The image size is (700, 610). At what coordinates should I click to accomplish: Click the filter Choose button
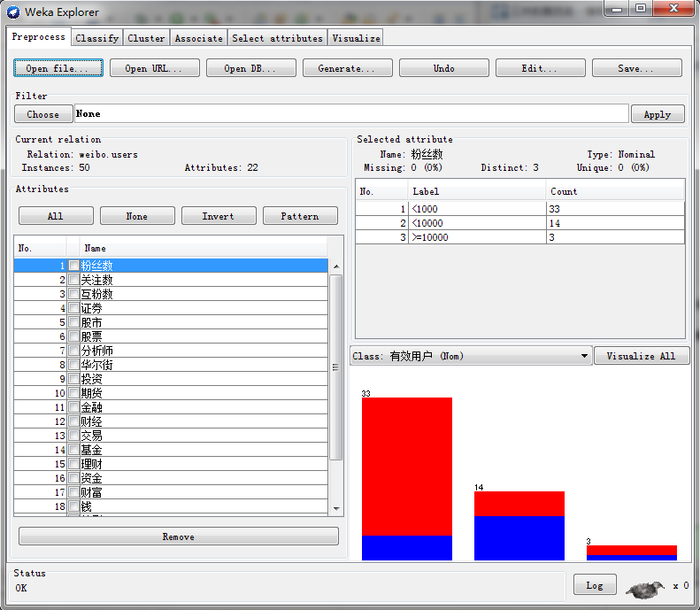43,114
